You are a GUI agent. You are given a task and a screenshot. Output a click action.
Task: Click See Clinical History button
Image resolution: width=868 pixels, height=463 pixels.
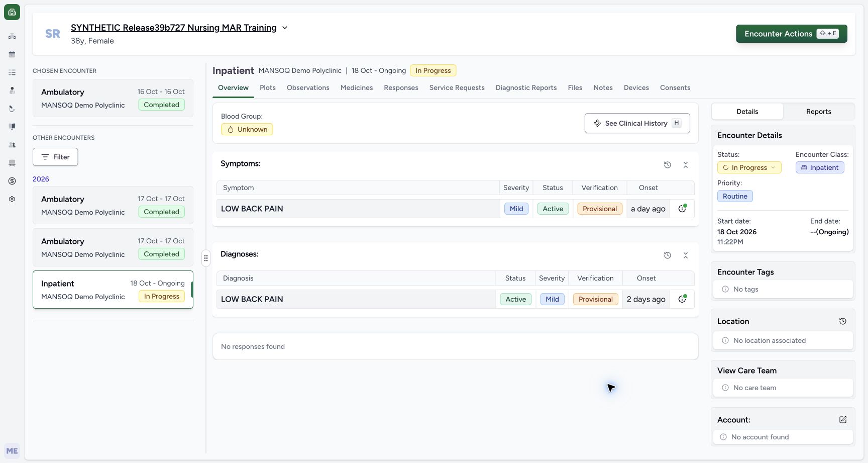(637, 123)
